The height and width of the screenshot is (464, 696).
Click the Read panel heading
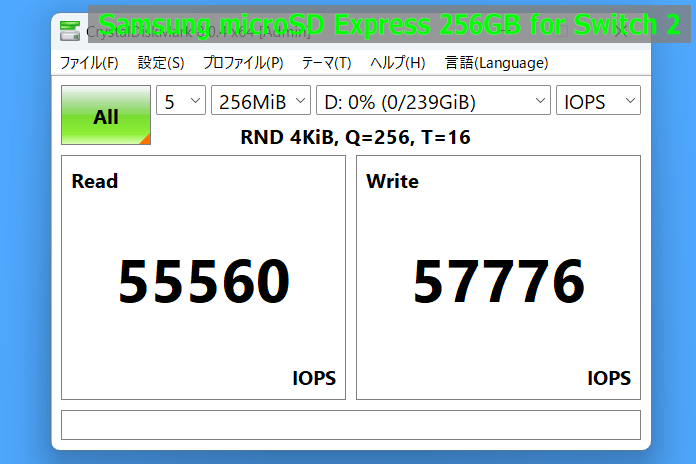[95, 181]
